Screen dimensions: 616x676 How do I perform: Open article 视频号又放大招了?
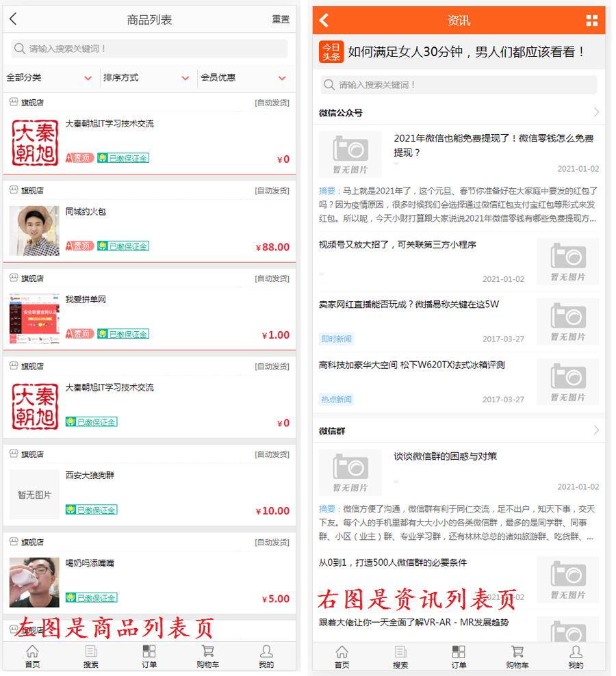tap(397, 244)
